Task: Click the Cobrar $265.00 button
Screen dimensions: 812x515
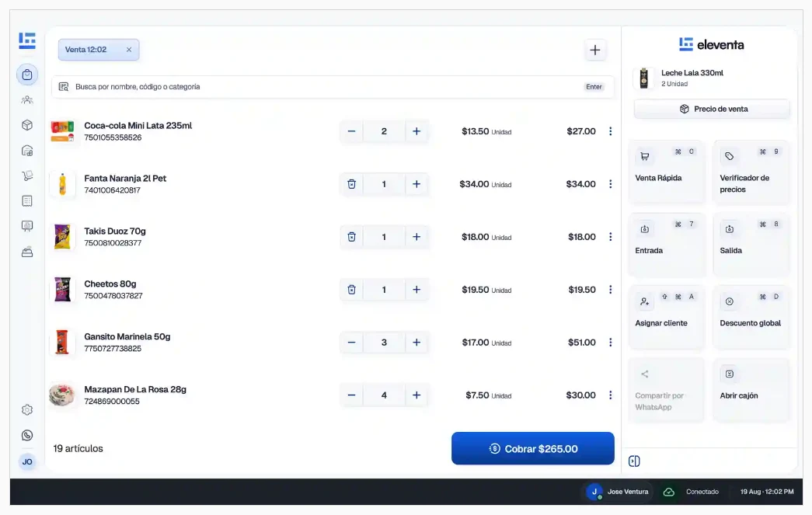Action: (533, 449)
